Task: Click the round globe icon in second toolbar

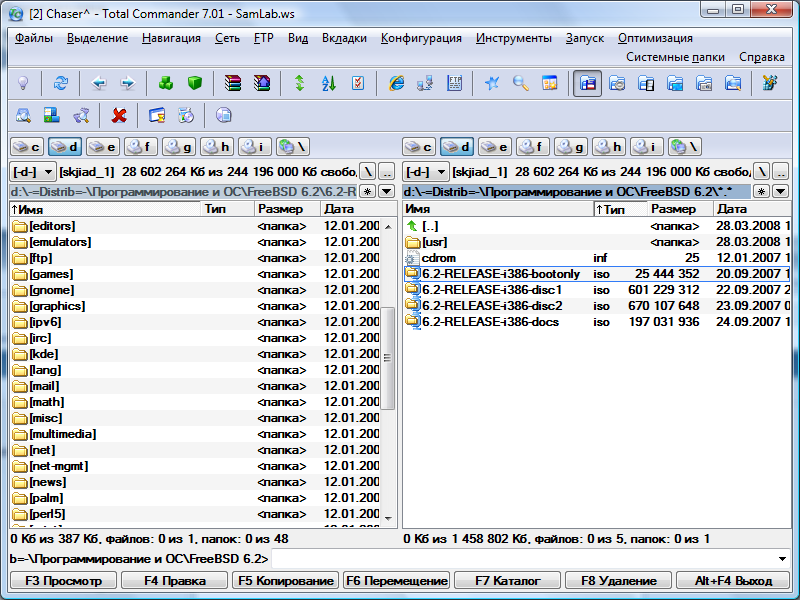Action: [x=223, y=115]
